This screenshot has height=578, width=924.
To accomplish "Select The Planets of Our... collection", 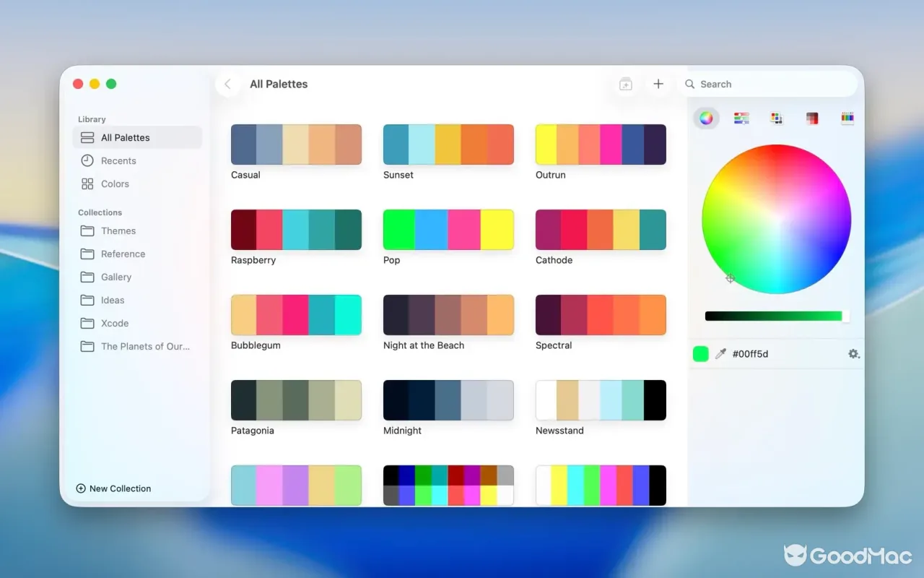I will point(137,346).
